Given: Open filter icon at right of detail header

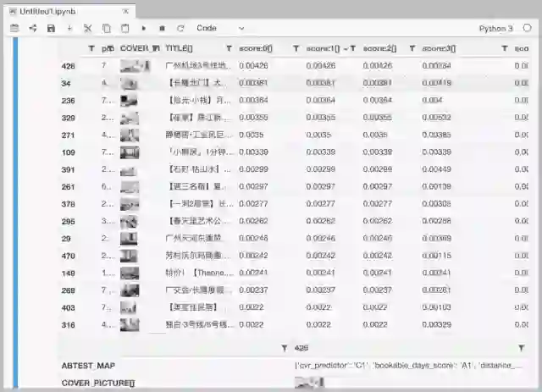Looking at the screenshot, I should click(x=522, y=348).
